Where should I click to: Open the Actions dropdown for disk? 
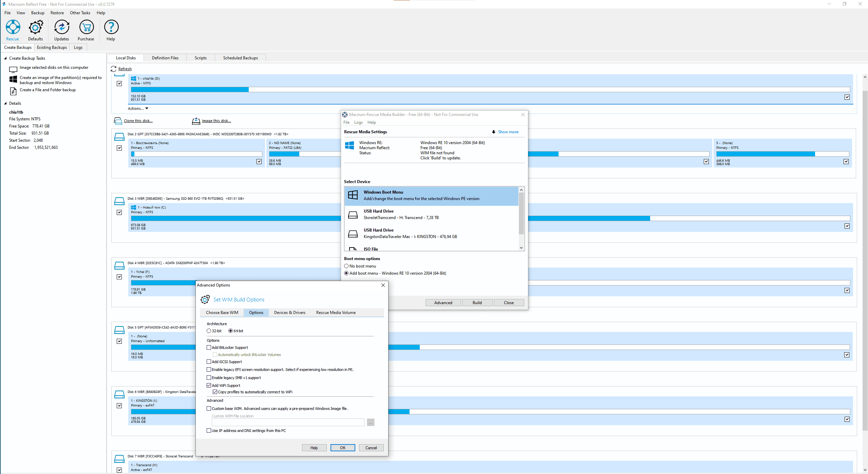pos(138,108)
